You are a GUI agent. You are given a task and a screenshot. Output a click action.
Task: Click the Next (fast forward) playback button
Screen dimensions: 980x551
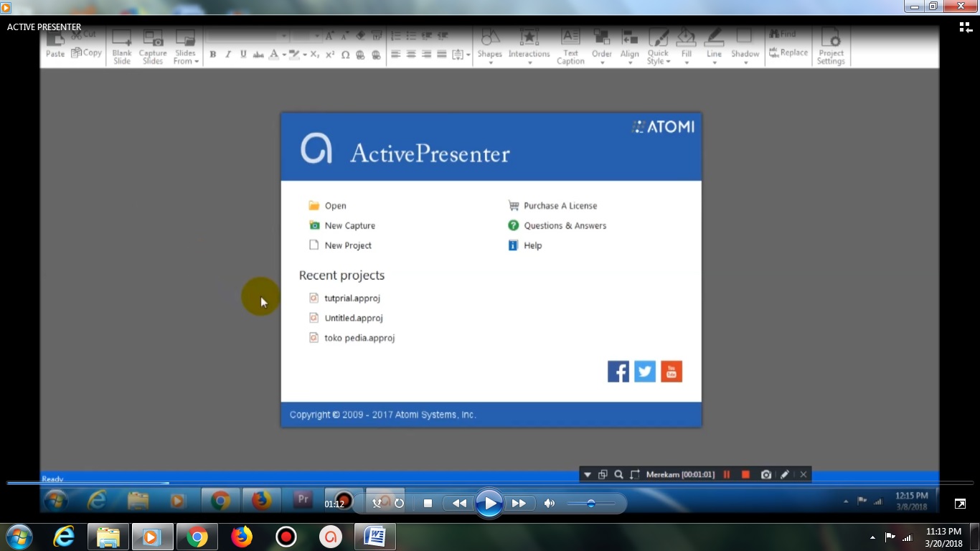pyautogui.click(x=519, y=504)
